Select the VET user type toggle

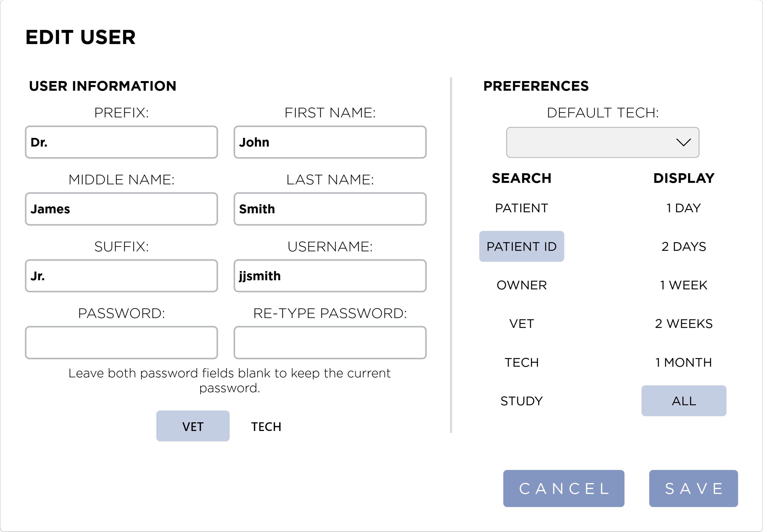pyautogui.click(x=193, y=426)
